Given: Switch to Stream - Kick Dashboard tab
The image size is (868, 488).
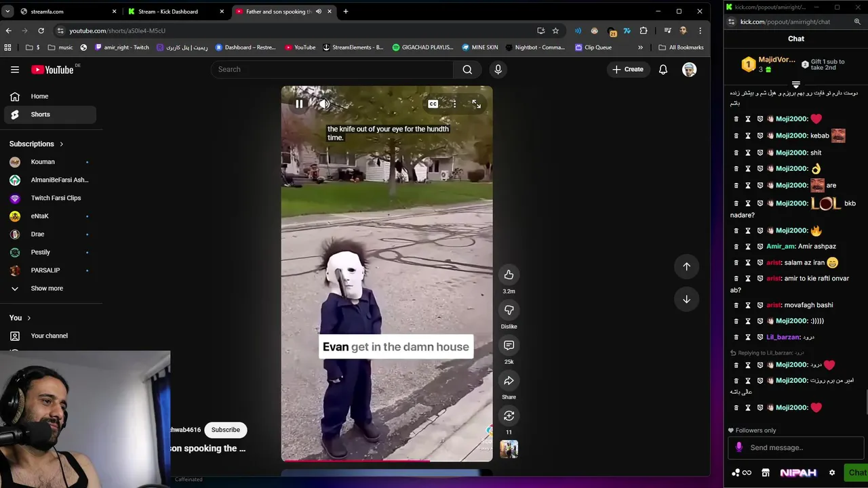Looking at the screenshot, I should (x=176, y=12).
